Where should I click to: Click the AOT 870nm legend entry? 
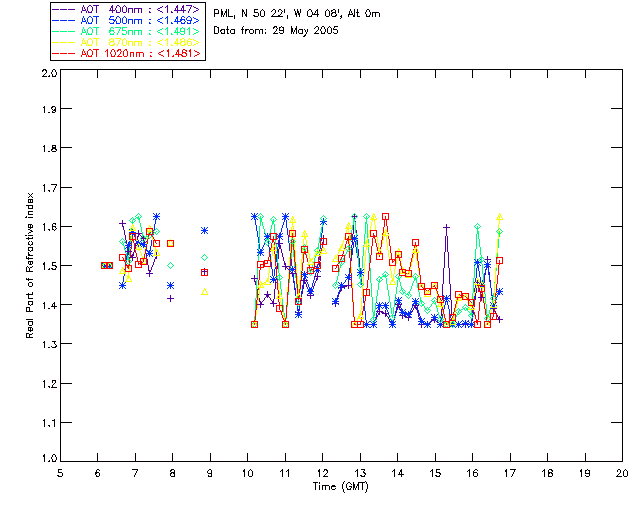click(127, 42)
